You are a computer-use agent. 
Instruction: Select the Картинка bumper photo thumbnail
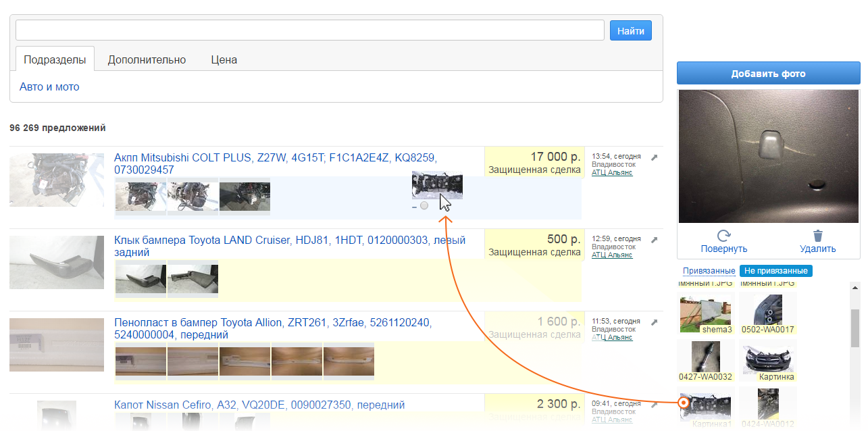(767, 361)
